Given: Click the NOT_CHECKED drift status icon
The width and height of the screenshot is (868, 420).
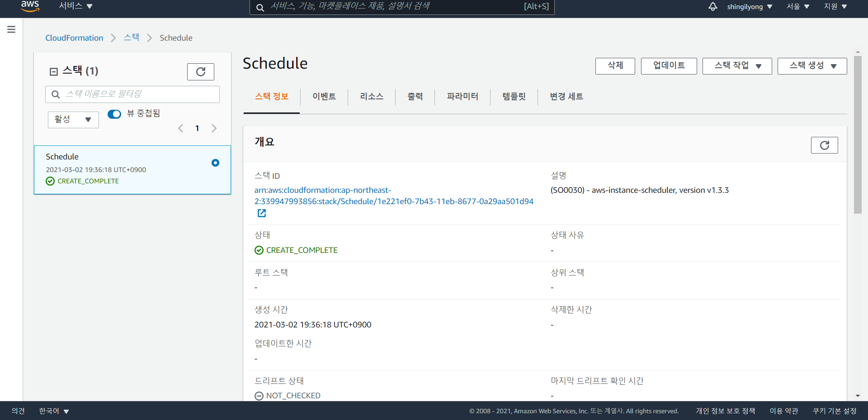Looking at the screenshot, I should (x=259, y=396).
